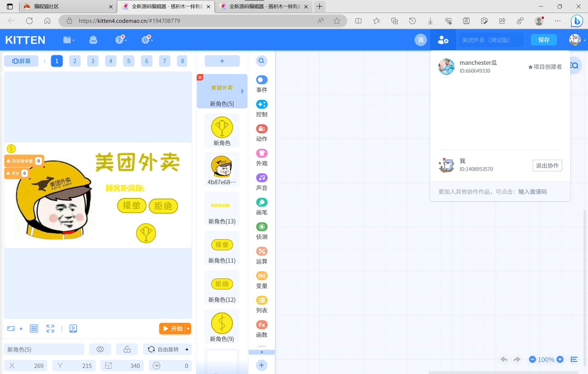This screenshot has height=374, width=588.
Task: Expand the 开始 button options arrow
Action: pyautogui.click(x=188, y=329)
